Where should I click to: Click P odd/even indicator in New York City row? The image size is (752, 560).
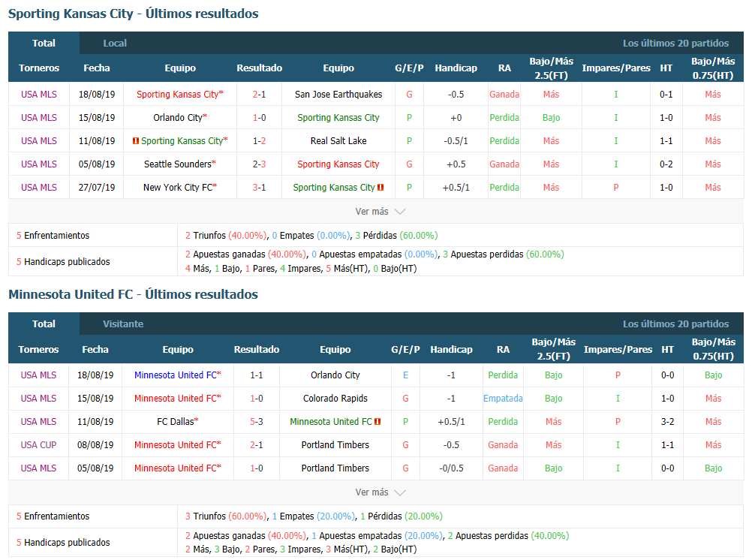(x=616, y=188)
